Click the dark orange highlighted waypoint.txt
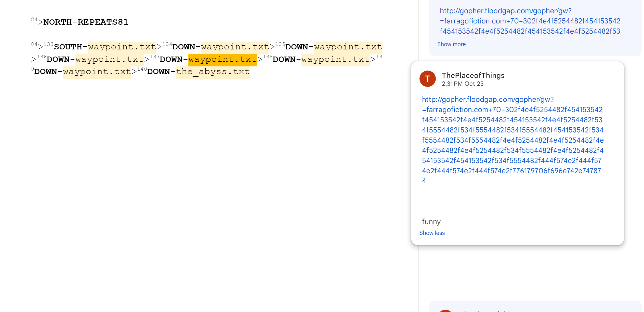Viewport: 644px width, 312px height. pos(222,59)
